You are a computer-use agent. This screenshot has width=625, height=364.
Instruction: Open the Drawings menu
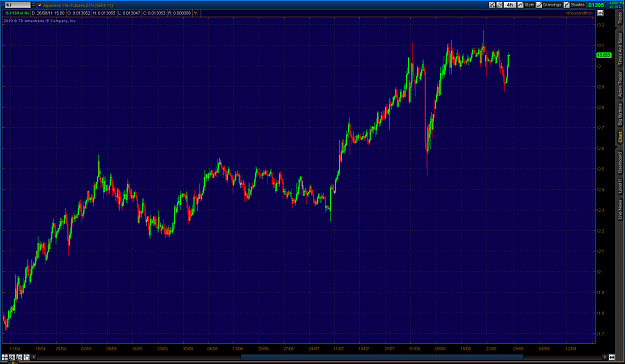[x=548, y=5]
